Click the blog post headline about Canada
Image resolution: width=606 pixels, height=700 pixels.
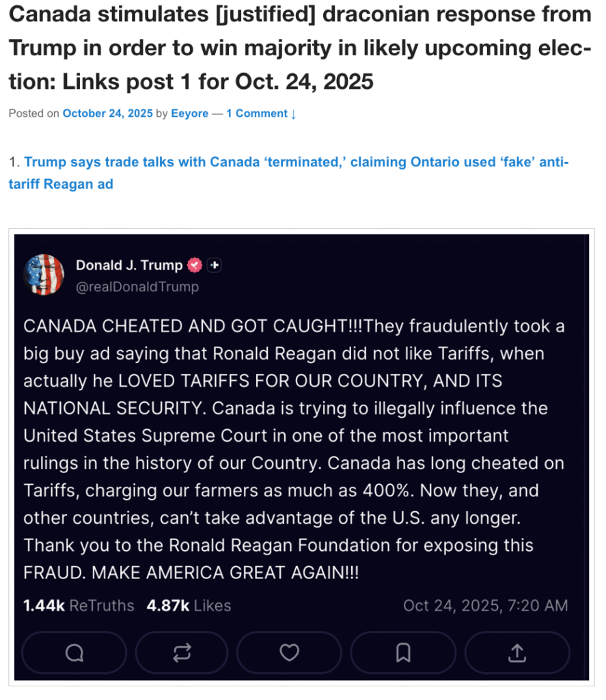(300, 48)
